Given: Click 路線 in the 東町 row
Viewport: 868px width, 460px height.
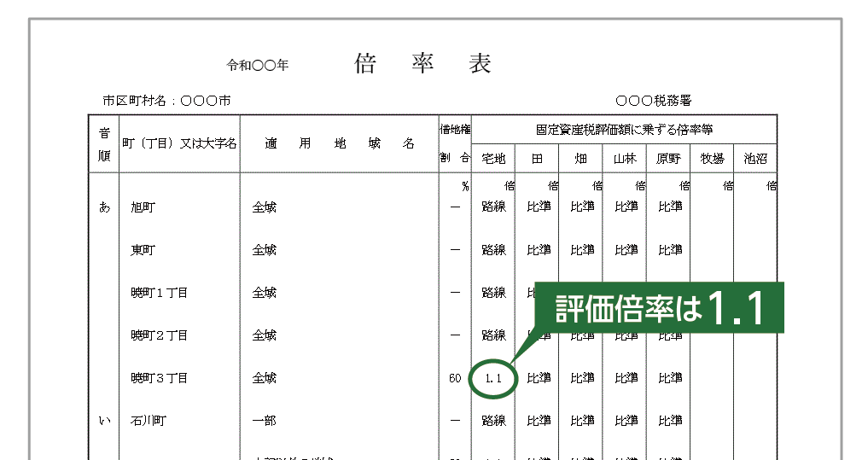Looking at the screenshot, I should 494,250.
